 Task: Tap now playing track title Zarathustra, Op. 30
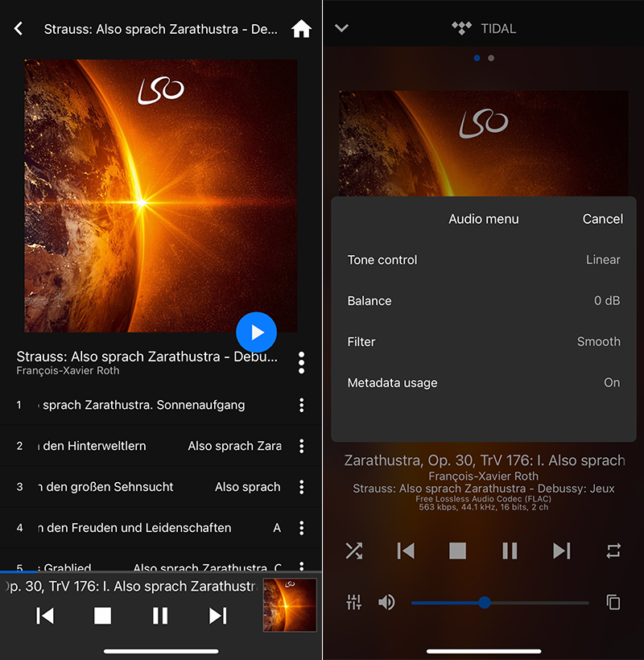tap(484, 460)
